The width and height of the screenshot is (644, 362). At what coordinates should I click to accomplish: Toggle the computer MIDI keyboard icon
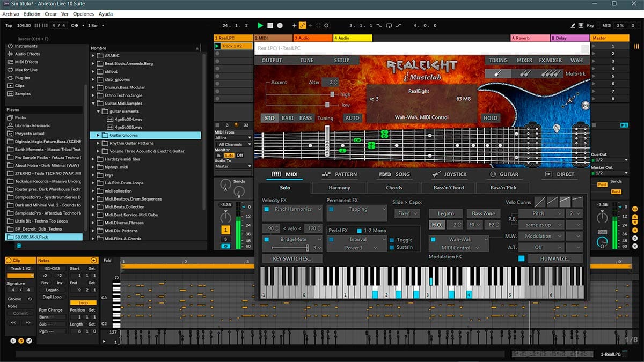click(582, 25)
